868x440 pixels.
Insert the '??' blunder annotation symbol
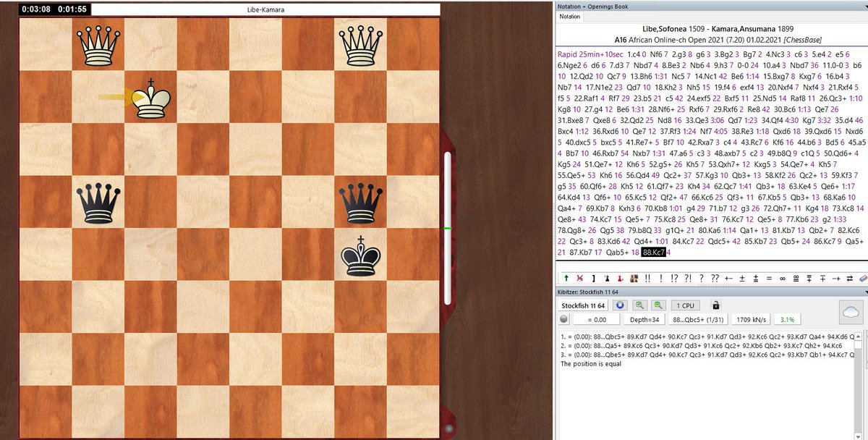(714, 279)
